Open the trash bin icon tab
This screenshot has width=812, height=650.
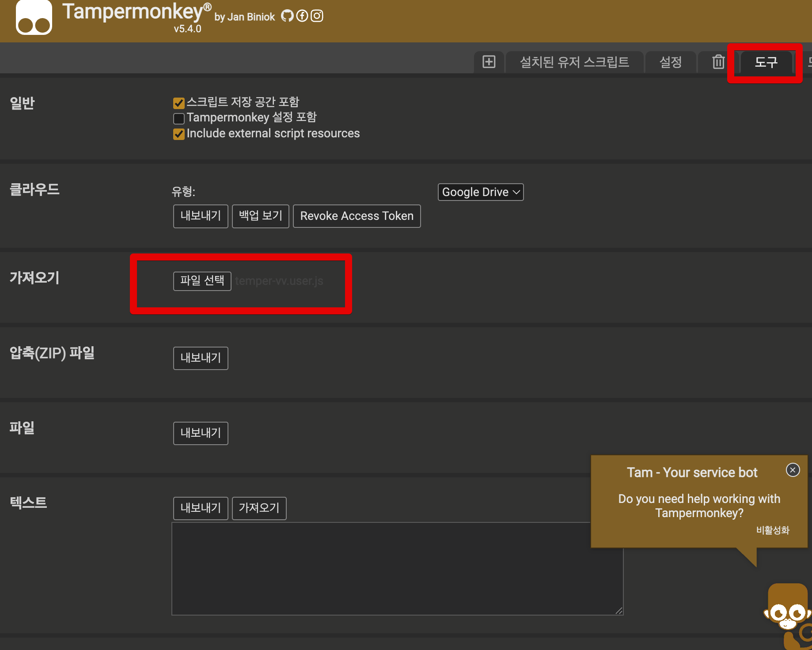pos(718,62)
